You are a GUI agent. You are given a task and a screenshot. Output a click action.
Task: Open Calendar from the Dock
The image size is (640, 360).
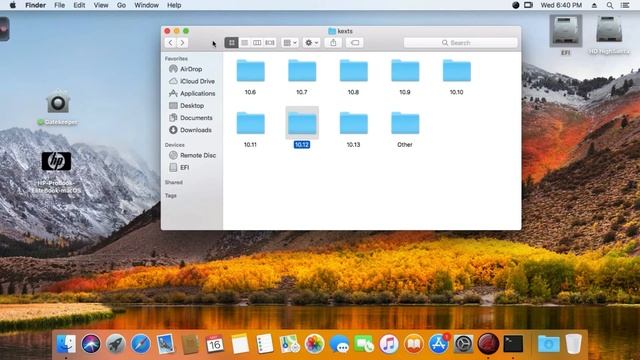coord(215,344)
